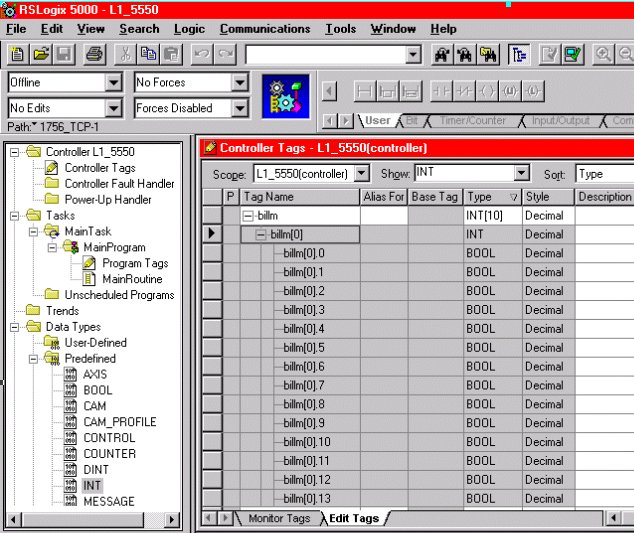Screen dimensions: 634x533
Task: Collapse the Data Types tree node
Action: pos(14,327)
